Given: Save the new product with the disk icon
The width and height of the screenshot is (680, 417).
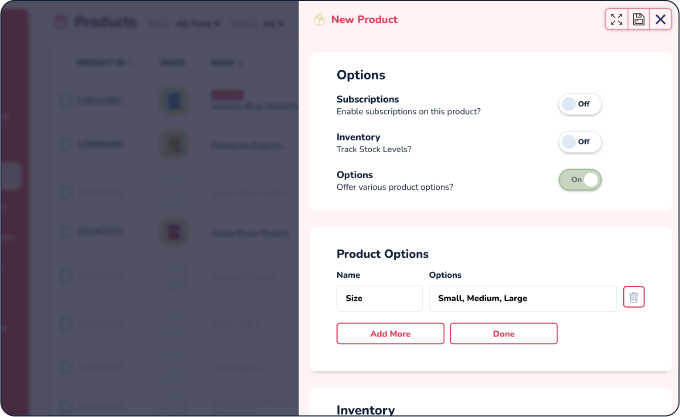Looking at the screenshot, I should (x=638, y=20).
